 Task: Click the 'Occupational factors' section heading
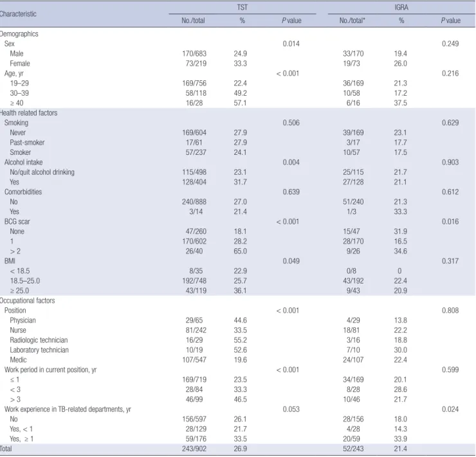[27, 301]
